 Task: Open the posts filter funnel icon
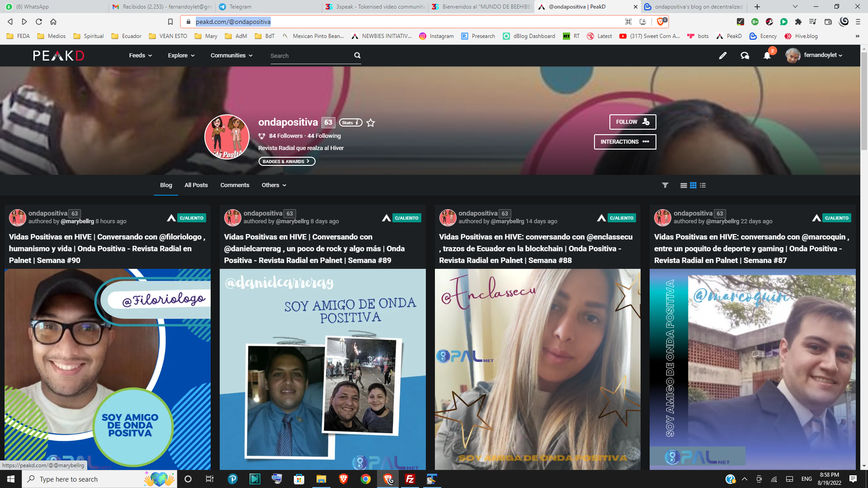pos(665,185)
